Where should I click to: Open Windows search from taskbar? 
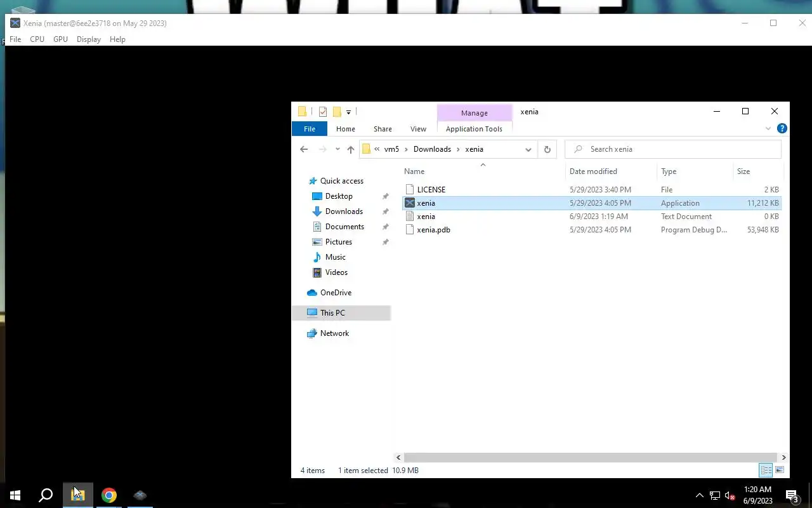46,495
